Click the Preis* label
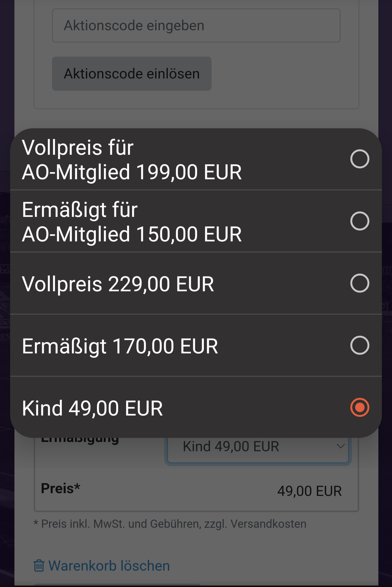The height and width of the screenshot is (587, 392). pyautogui.click(x=60, y=488)
